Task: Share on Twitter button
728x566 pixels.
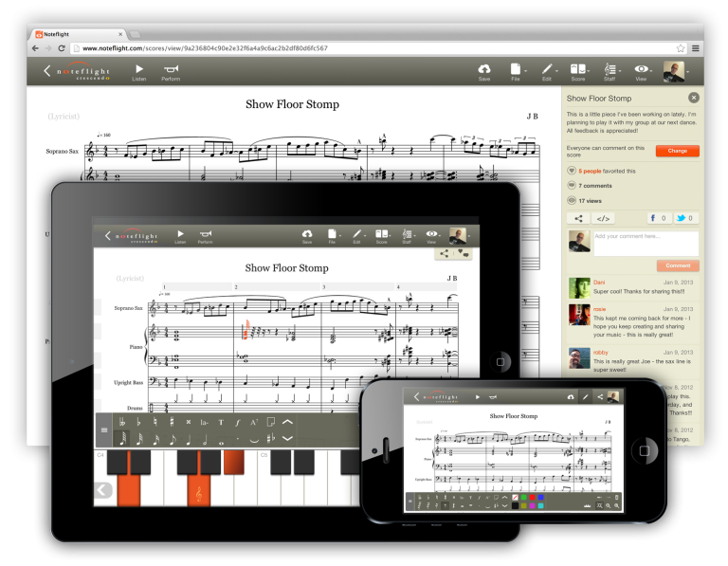Action: coord(685,218)
